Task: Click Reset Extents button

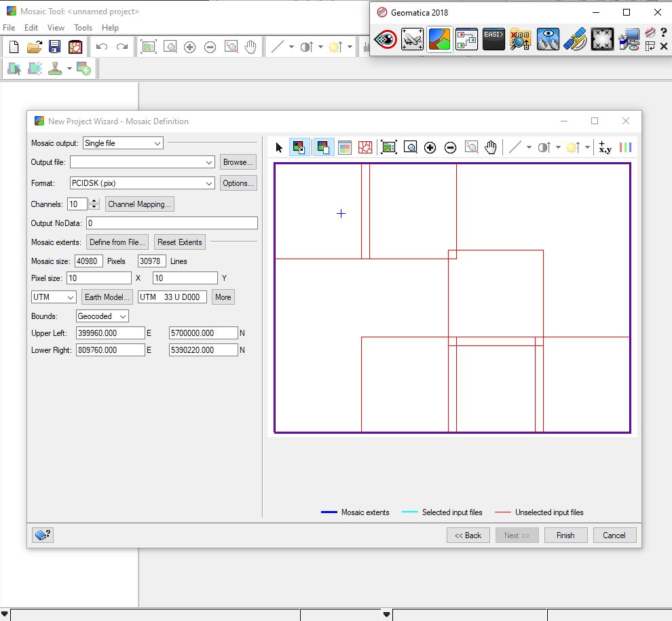Action: 180,242
